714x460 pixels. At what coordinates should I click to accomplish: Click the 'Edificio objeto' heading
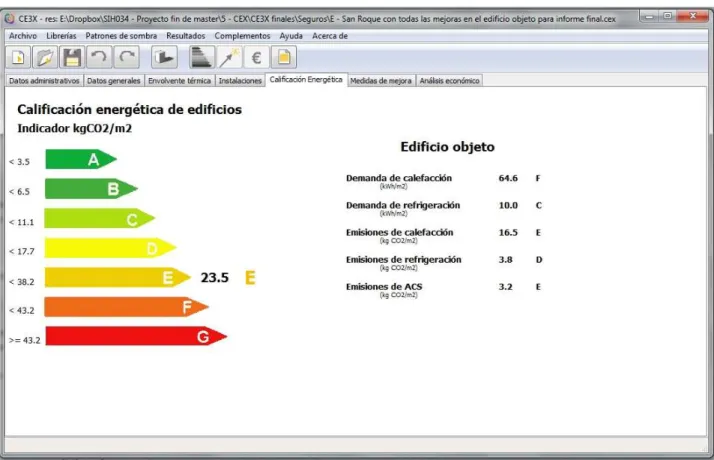click(x=447, y=147)
